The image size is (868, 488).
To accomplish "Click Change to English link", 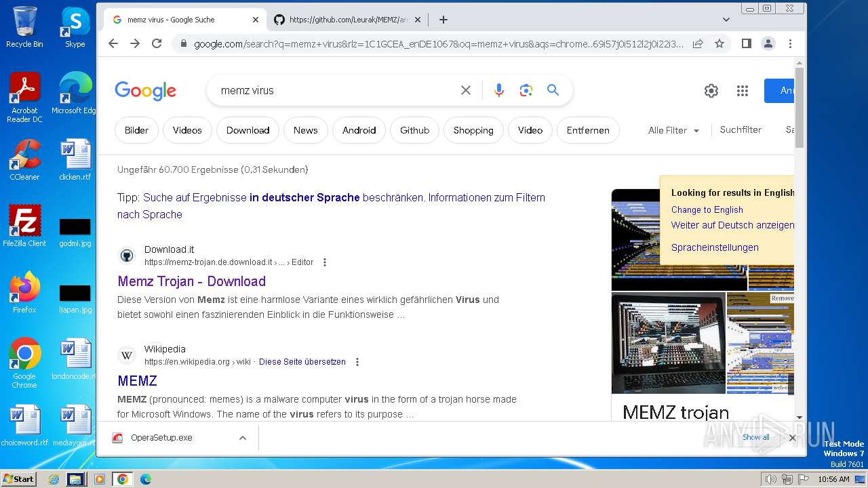I will click(x=707, y=209).
